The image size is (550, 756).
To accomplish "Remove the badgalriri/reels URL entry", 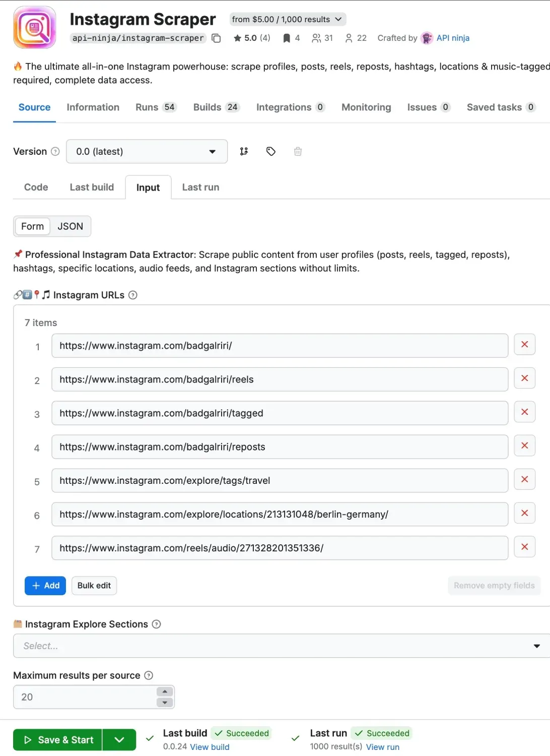I will 524,379.
